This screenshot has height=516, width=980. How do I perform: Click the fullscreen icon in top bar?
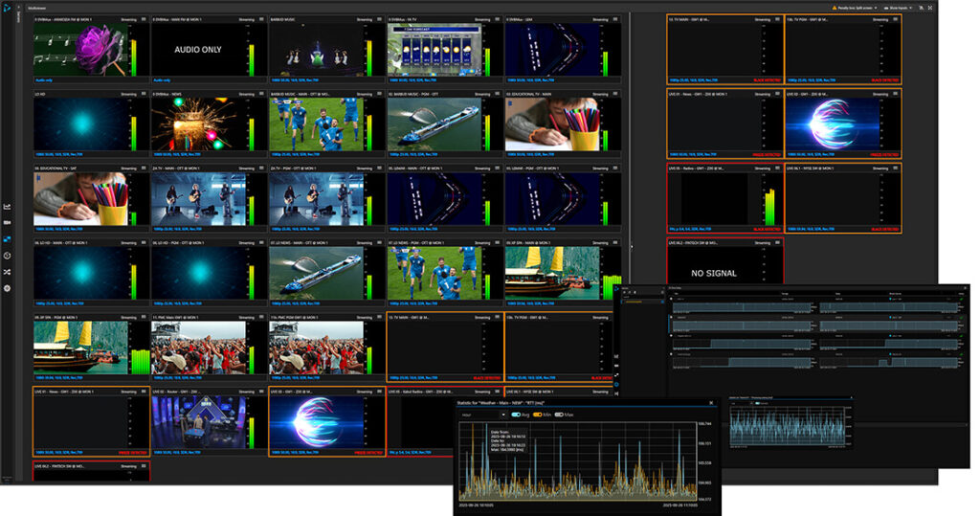[x=921, y=7]
